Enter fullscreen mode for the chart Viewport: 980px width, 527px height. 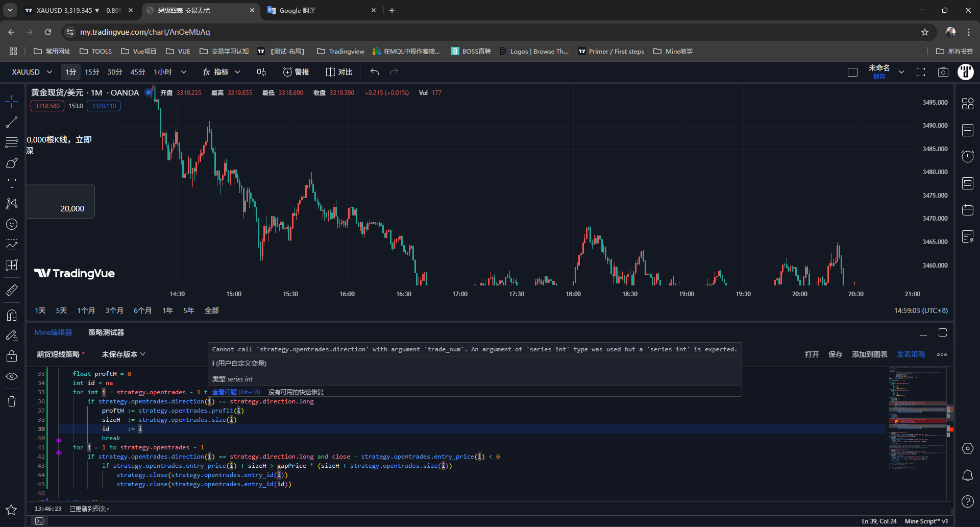tap(920, 72)
